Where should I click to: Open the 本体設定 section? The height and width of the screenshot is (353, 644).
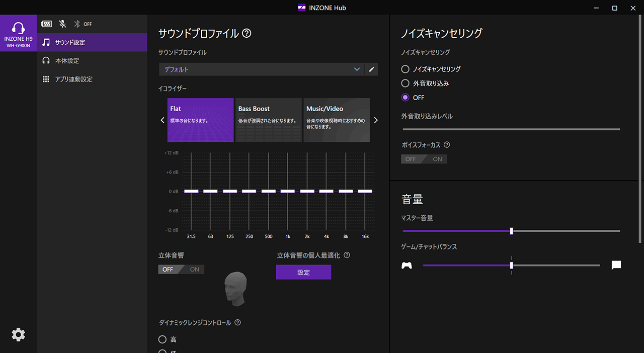(x=92, y=61)
